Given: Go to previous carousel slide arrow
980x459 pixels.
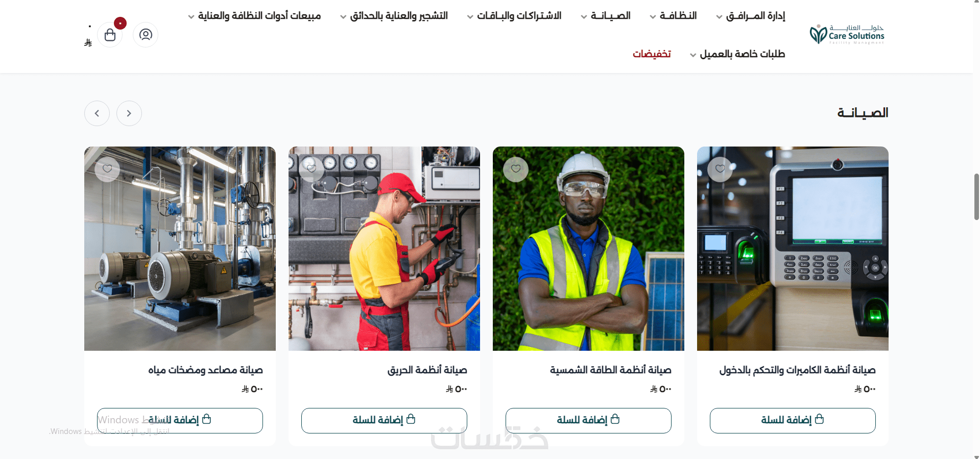Looking at the screenshot, I should 97,113.
